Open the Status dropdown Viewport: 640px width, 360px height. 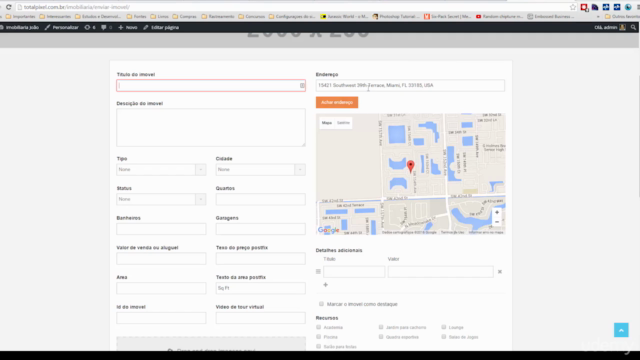pos(161,199)
